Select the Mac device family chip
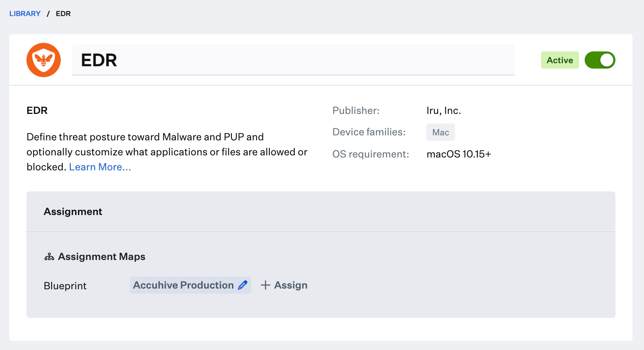Image resolution: width=644 pixels, height=350 pixels. 440,132
